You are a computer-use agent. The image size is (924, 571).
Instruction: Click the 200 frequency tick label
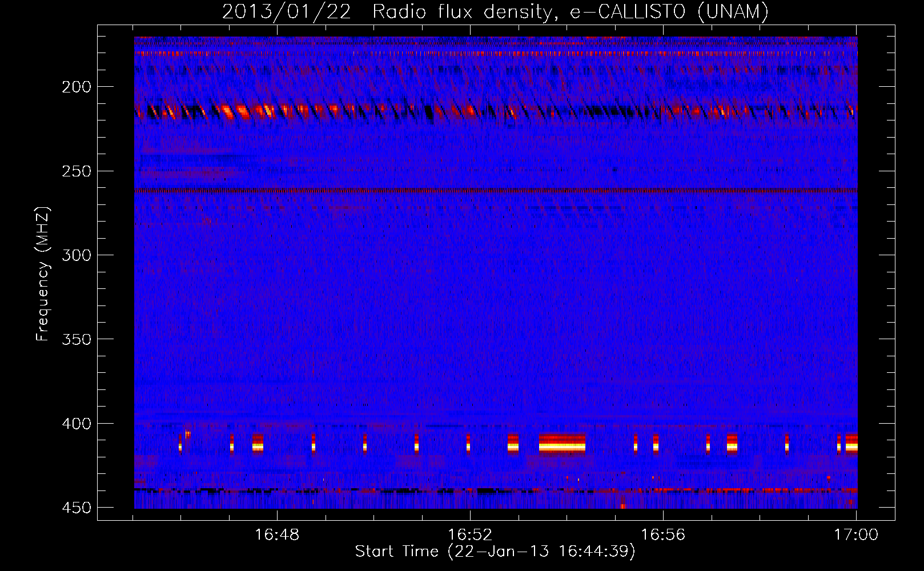[77, 87]
